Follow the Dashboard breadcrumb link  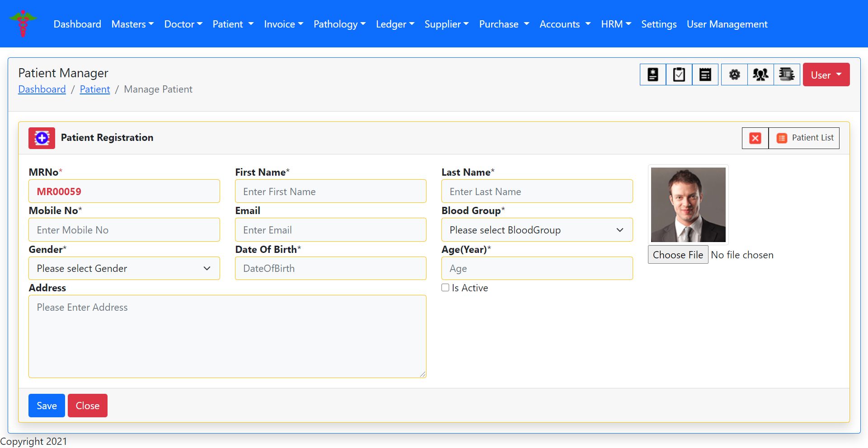pyautogui.click(x=42, y=89)
